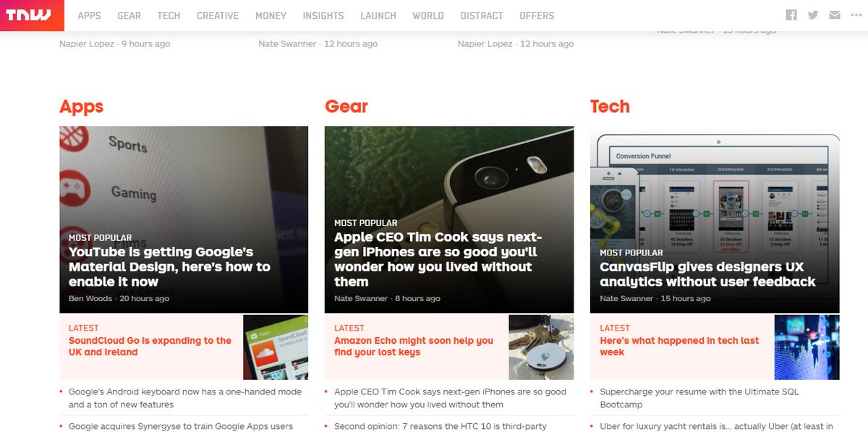
Task: Select the Gear menu item
Action: point(129,15)
